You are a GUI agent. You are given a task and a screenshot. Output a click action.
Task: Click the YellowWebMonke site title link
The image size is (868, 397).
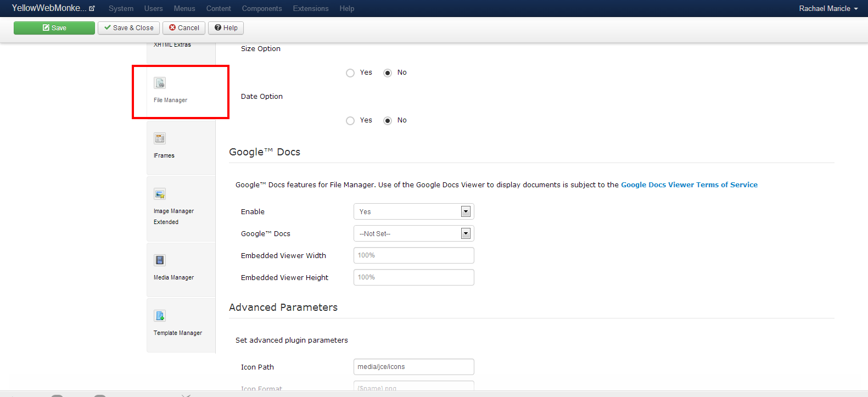click(49, 8)
